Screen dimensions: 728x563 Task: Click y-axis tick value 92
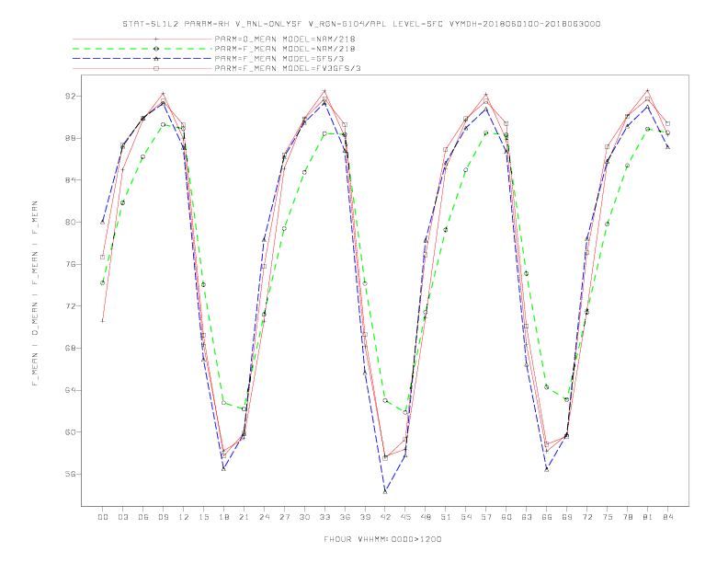pyautogui.click(x=70, y=97)
